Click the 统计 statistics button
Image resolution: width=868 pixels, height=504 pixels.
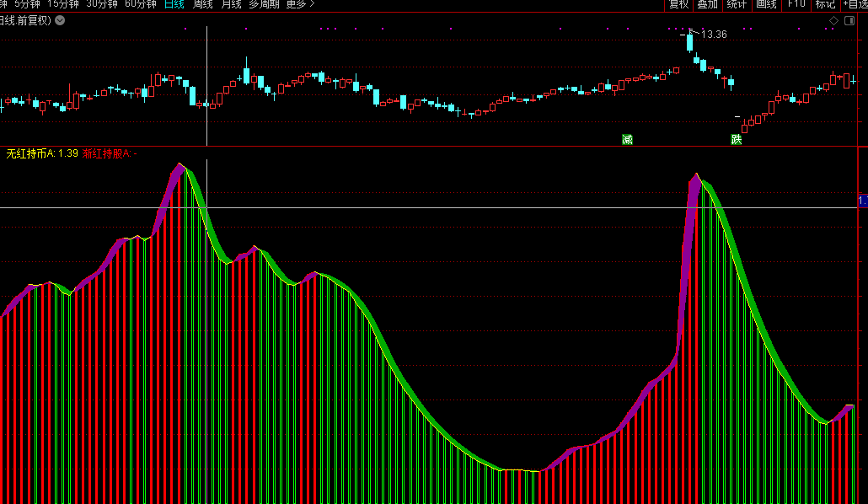737,4
